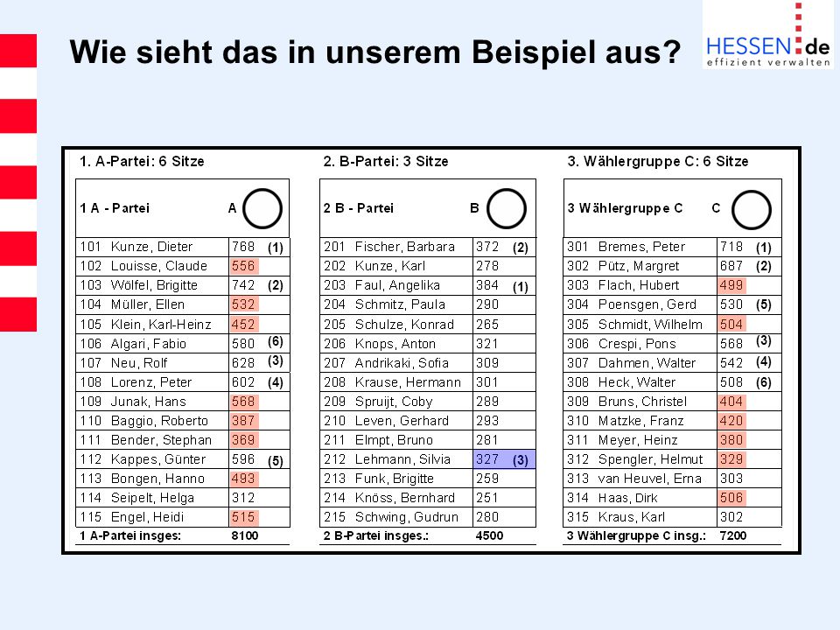Select candidate row 203 Faul, Angelika

point(428,285)
